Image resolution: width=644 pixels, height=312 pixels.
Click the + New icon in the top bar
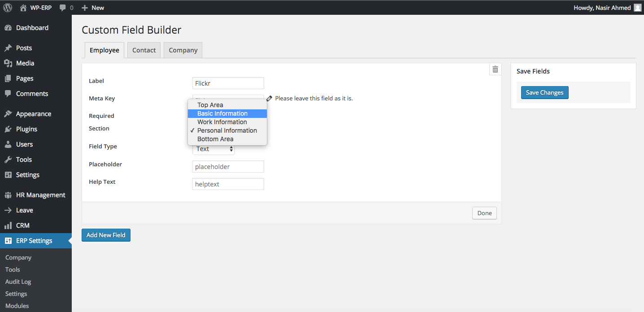click(84, 7)
